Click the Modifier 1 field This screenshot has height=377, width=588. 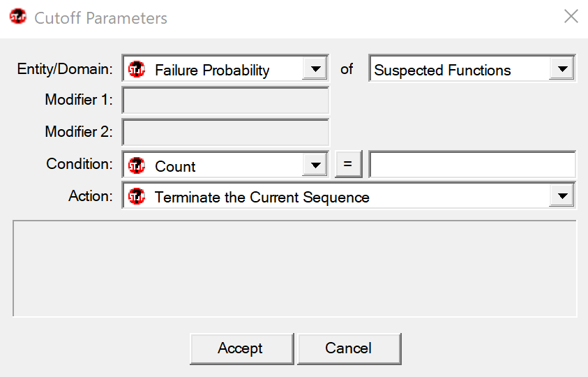(x=225, y=101)
